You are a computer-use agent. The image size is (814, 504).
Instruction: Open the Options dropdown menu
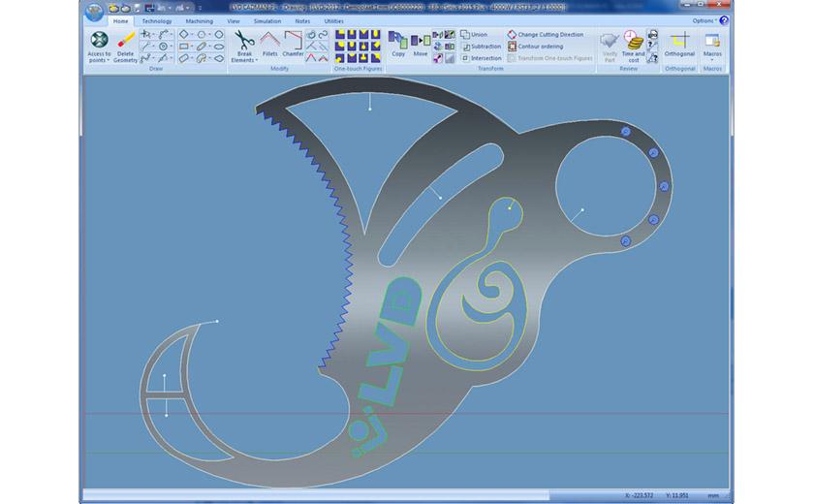coord(704,20)
